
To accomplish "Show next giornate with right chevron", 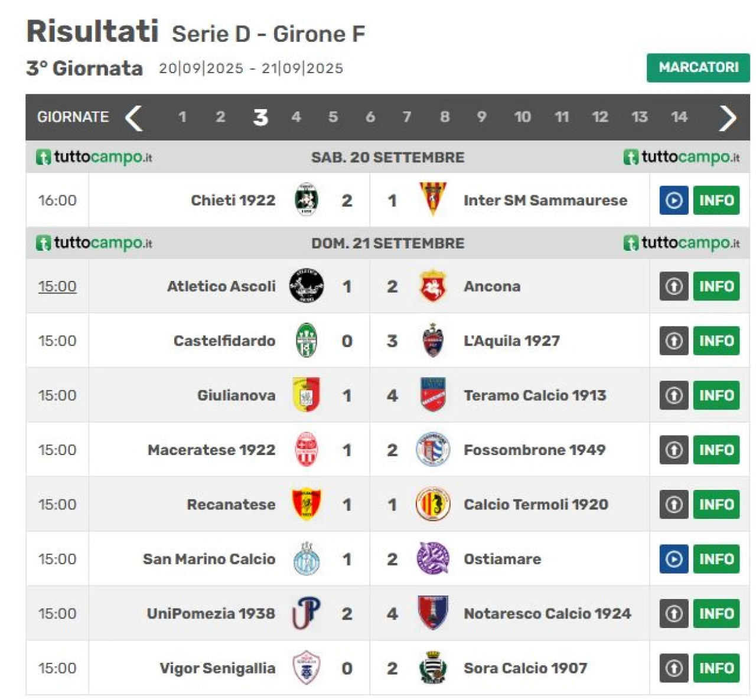I will click(728, 117).
